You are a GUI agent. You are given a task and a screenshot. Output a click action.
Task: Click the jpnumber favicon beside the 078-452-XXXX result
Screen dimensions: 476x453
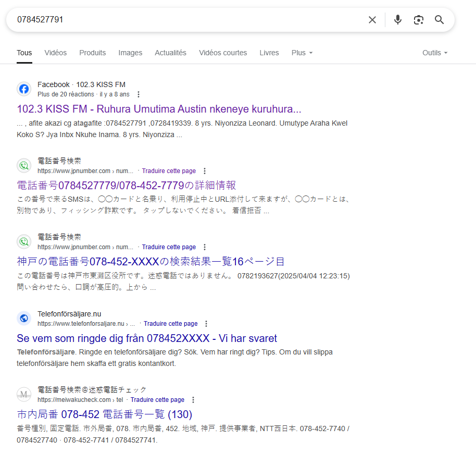24,242
